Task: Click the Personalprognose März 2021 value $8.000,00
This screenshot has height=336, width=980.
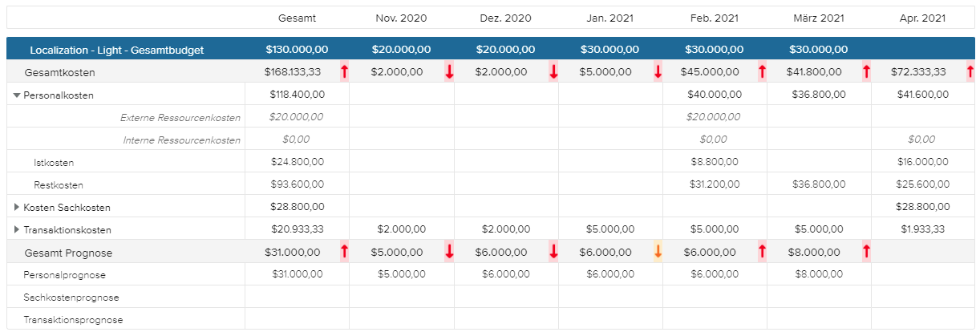Action: pyautogui.click(x=818, y=275)
